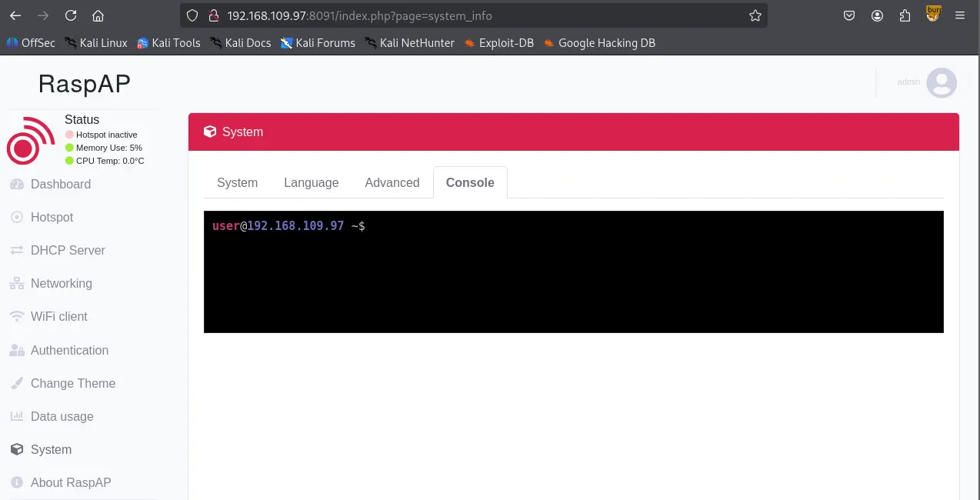Click the Change Theme brush icon
This screenshot has height=500, width=980.
17,384
